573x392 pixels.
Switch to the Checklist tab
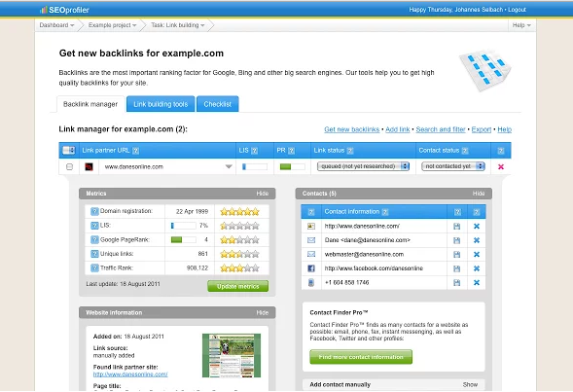pos(218,104)
